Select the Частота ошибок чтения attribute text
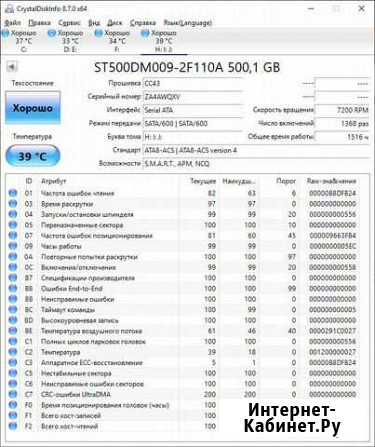Image resolution: width=375 pixels, height=447 pixels. tap(77, 193)
